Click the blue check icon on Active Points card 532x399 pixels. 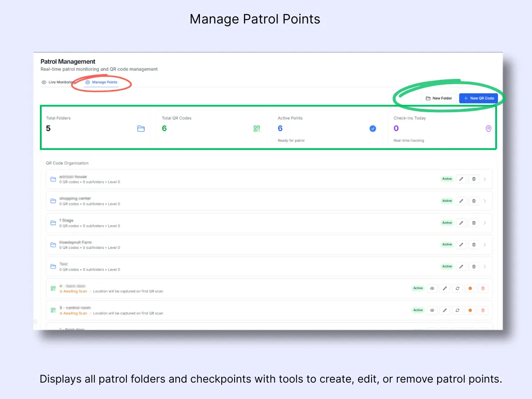pyautogui.click(x=372, y=129)
